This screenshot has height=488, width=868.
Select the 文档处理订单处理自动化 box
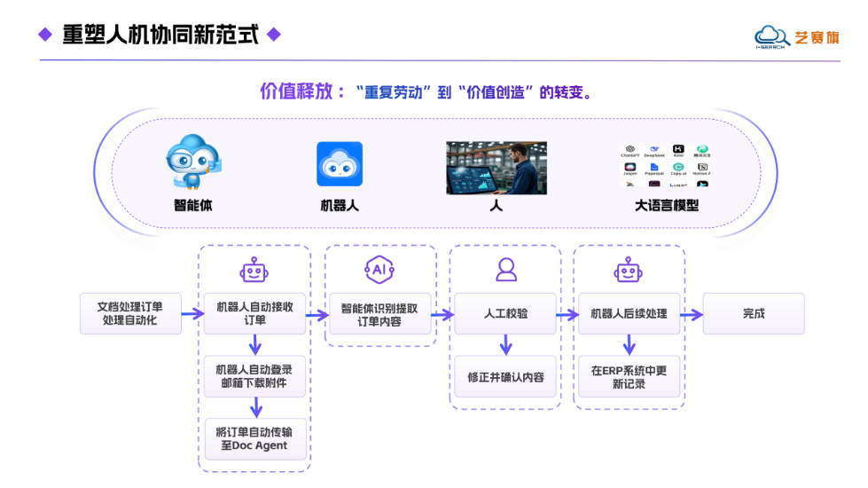point(130,313)
